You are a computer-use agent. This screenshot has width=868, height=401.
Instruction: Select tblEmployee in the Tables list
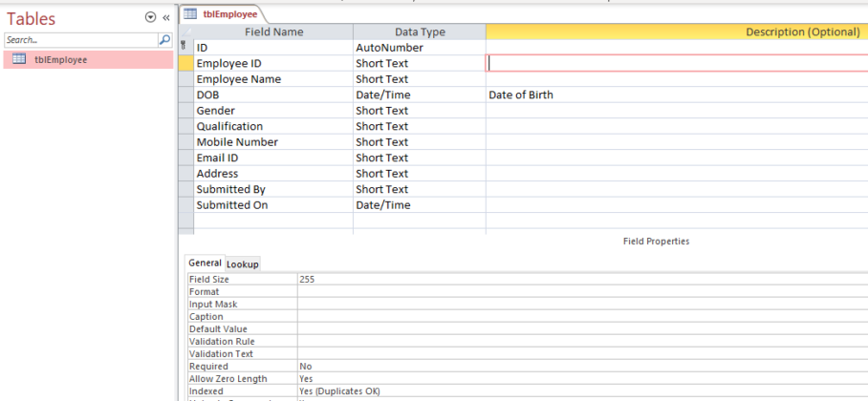89,60
